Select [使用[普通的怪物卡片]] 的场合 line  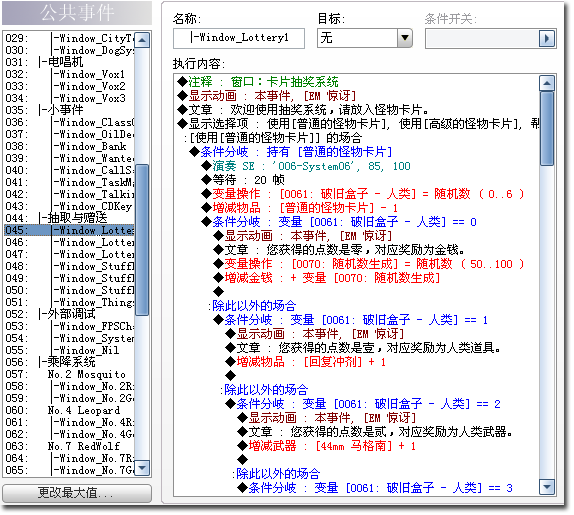tap(273, 138)
